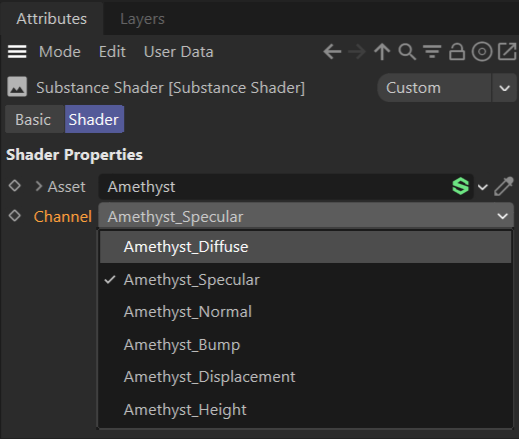519x439 pixels.
Task: Open the Edit menu
Action: 112,52
